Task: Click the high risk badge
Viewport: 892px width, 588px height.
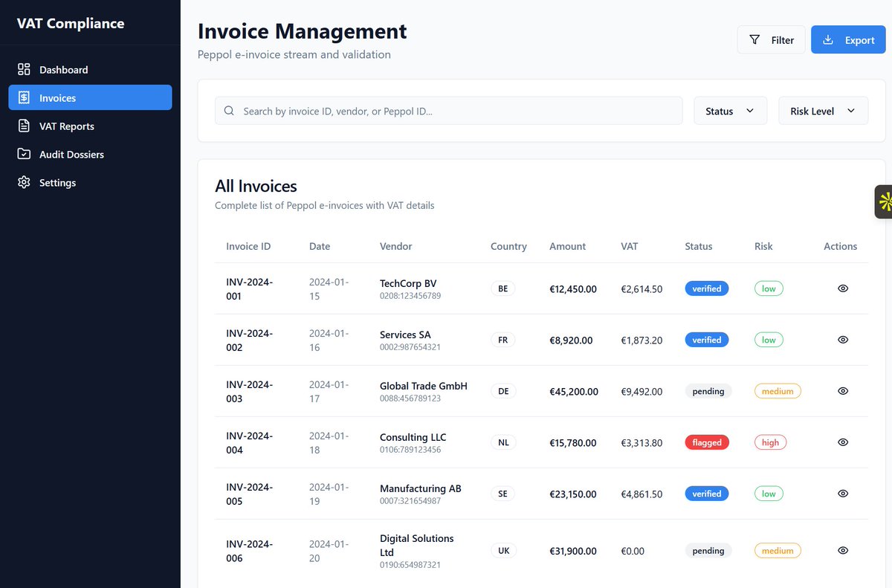Action: [770, 442]
